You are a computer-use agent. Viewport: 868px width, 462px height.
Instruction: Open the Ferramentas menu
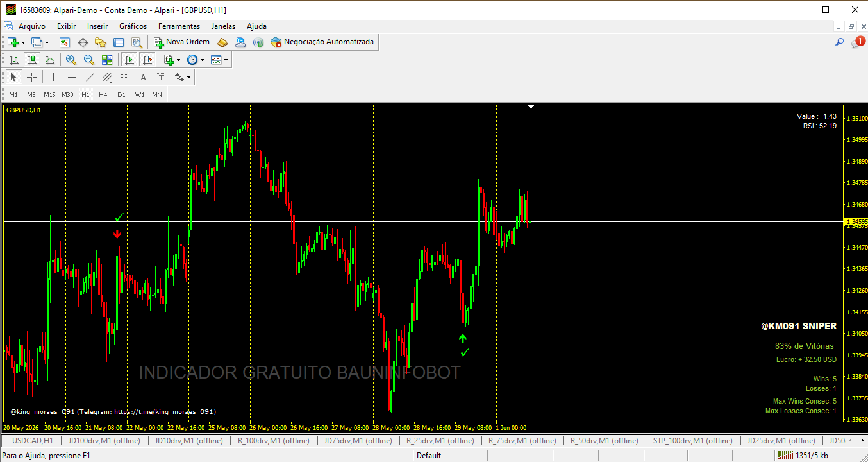point(179,26)
